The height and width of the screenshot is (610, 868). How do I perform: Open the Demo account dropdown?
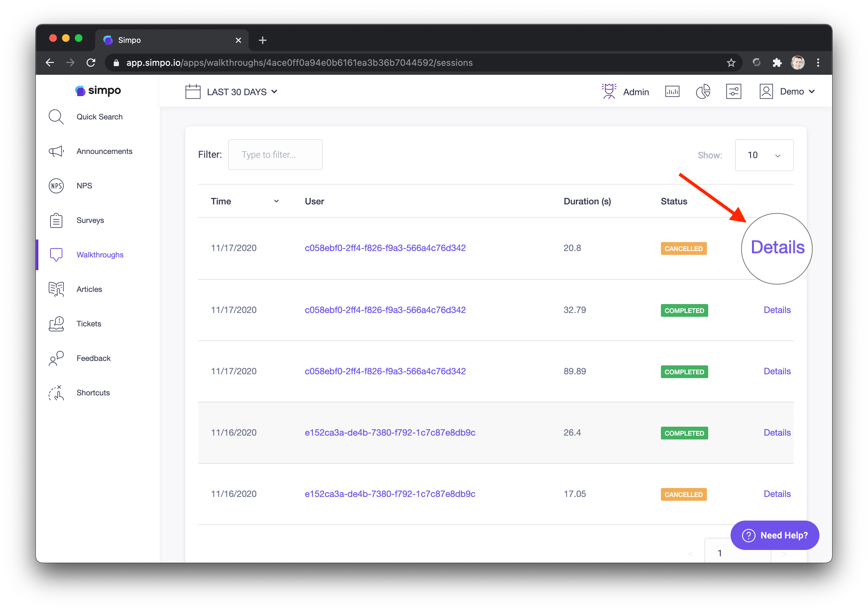tap(797, 91)
